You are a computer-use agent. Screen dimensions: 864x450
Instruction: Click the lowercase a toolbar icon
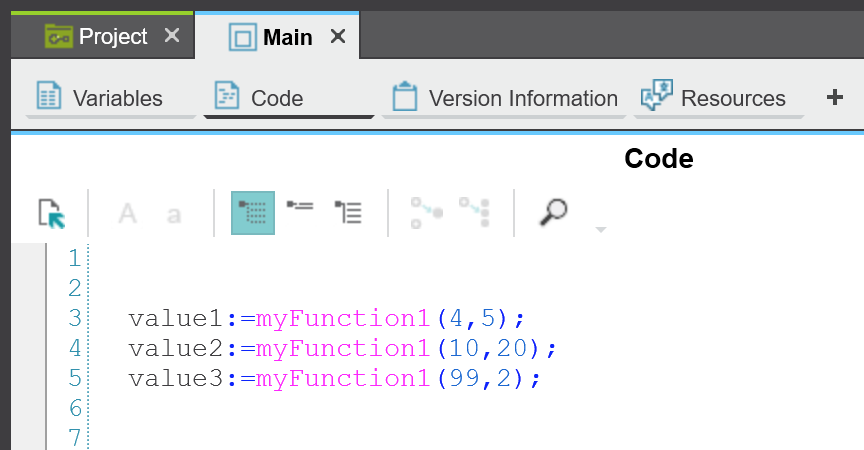pos(174,215)
